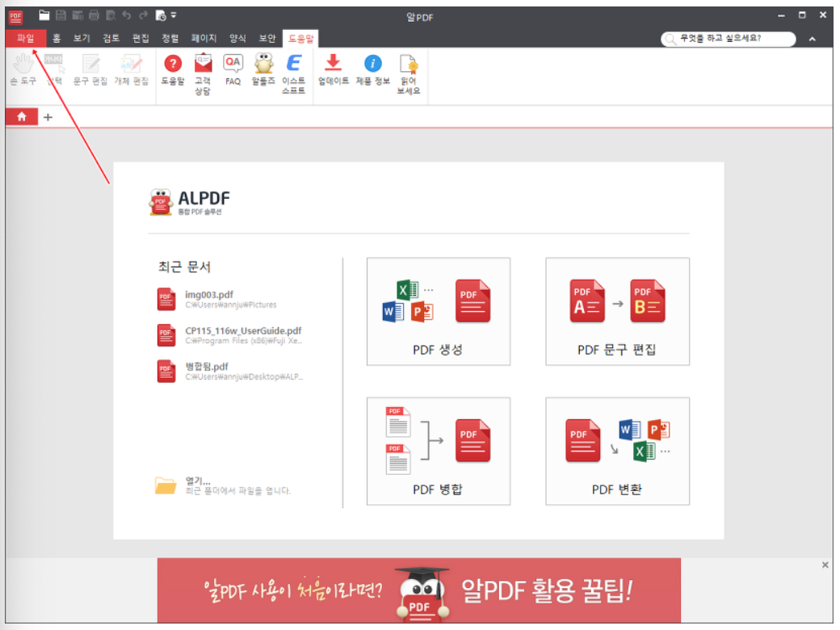This screenshot has width=840, height=630.
Task: Select the 손 도구 hand tool
Action: tap(23, 69)
